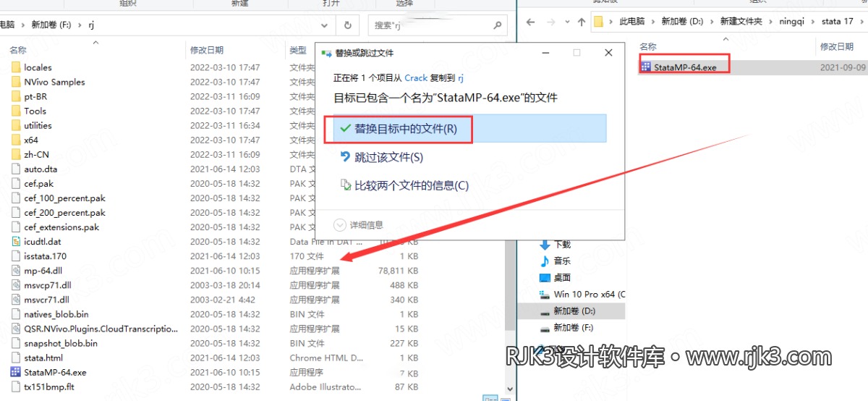
Task: Select snapshot_blob.bin file icon
Action: click(16, 343)
